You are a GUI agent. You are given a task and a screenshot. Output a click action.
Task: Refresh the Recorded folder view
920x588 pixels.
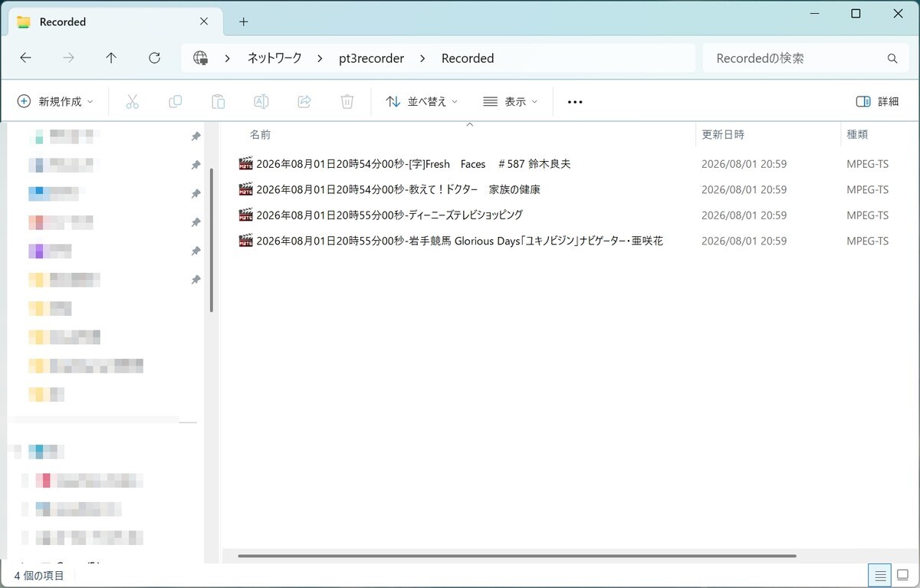pyautogui.click(x=154, y=58)
